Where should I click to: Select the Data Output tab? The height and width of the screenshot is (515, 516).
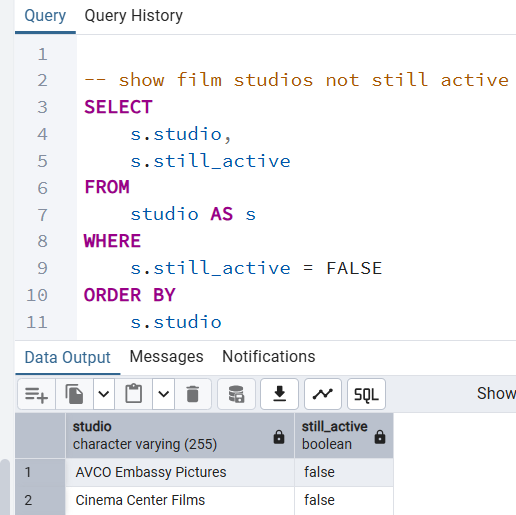click(68, 357)
